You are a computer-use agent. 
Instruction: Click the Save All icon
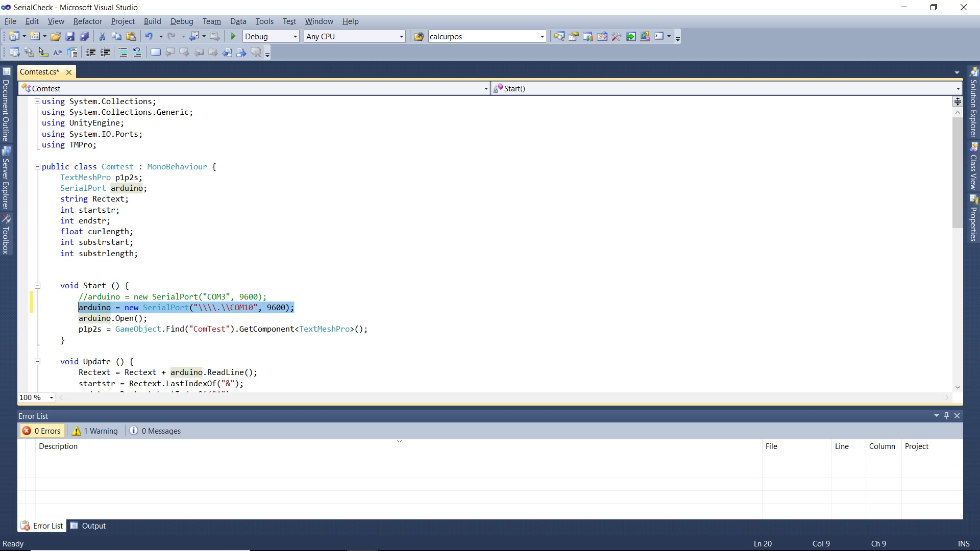click(x=85, y=36)
